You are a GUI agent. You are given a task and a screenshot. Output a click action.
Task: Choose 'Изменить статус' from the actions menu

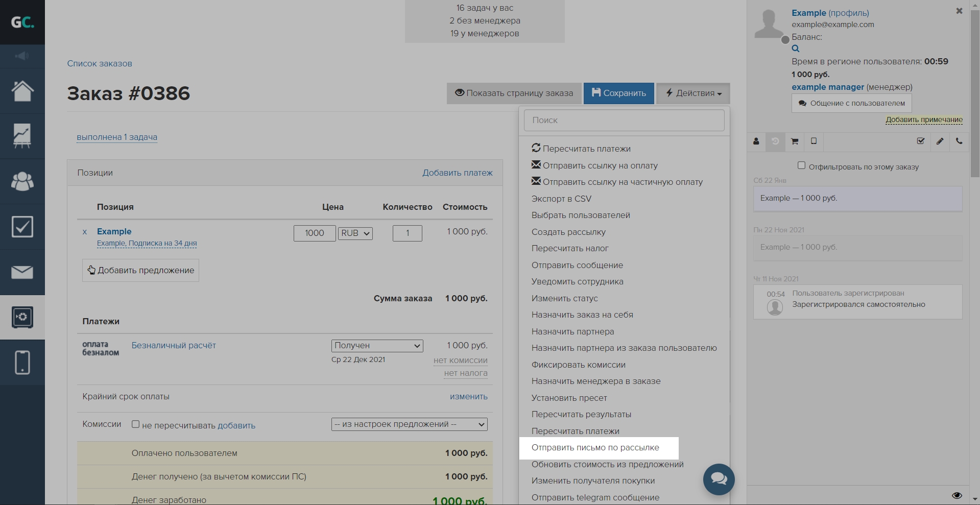point(564,298)
